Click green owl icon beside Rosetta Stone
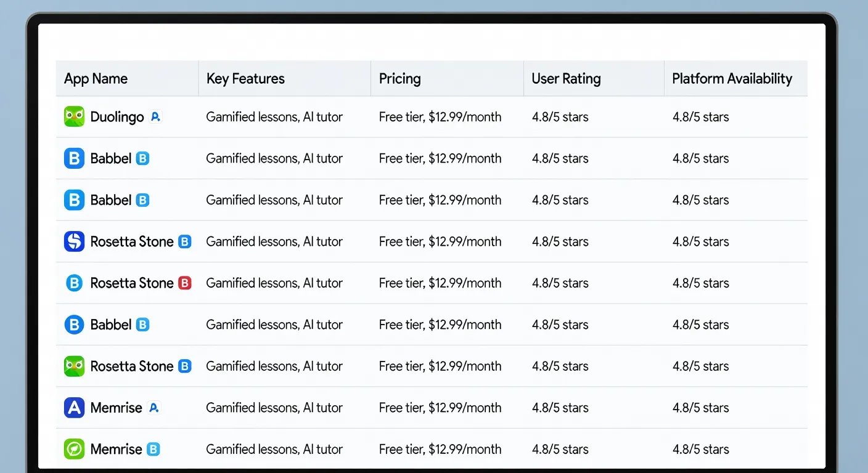 [74, 366]
